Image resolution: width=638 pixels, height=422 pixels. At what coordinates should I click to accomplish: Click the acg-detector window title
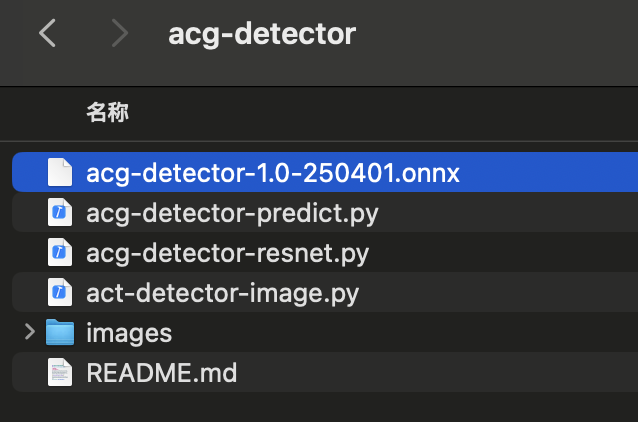262,34
